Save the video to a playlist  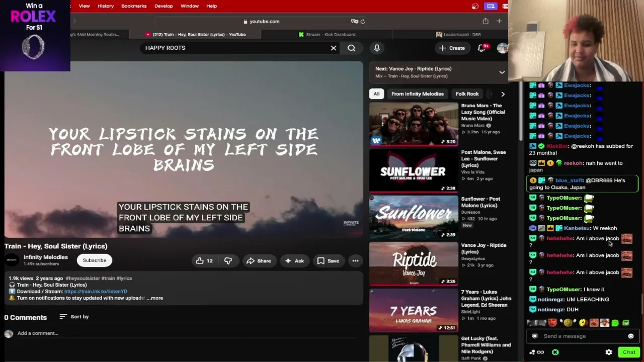tap(328, 260)
